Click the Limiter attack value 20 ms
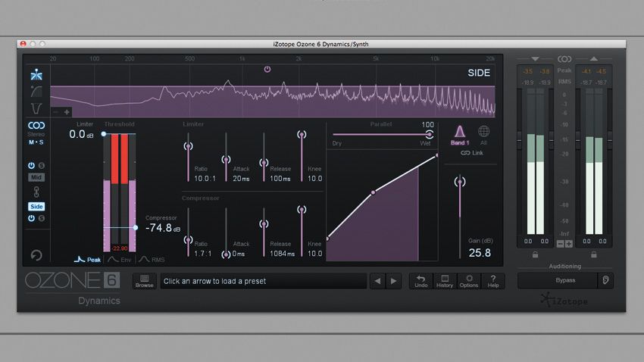644x362 pixels. pyautogui.click(x=241, y=179)
